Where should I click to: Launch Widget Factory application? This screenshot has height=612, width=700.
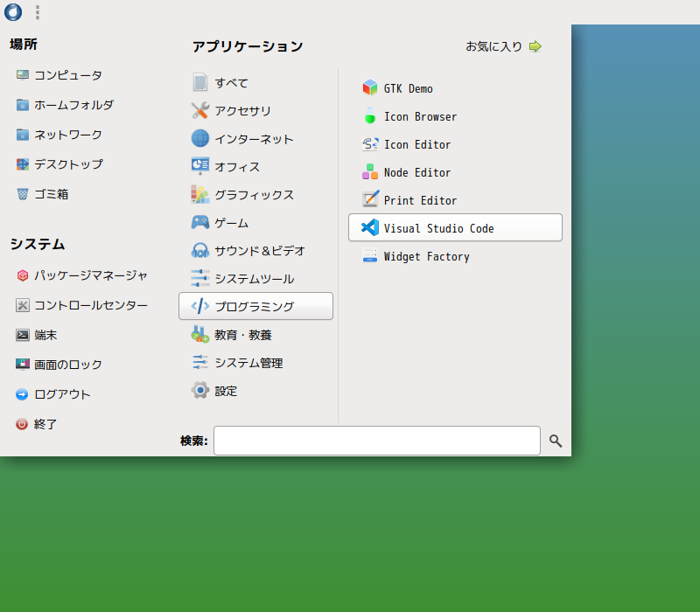(455, 256)
